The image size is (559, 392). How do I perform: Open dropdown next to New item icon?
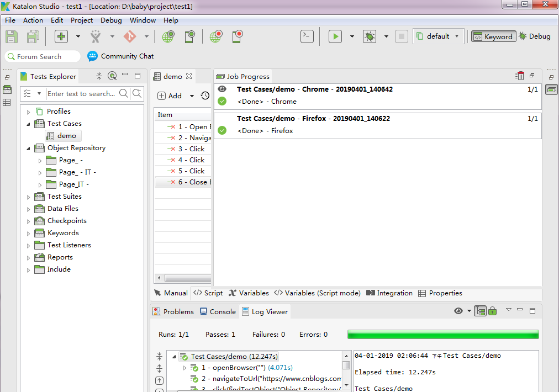[x=78, y=36]
